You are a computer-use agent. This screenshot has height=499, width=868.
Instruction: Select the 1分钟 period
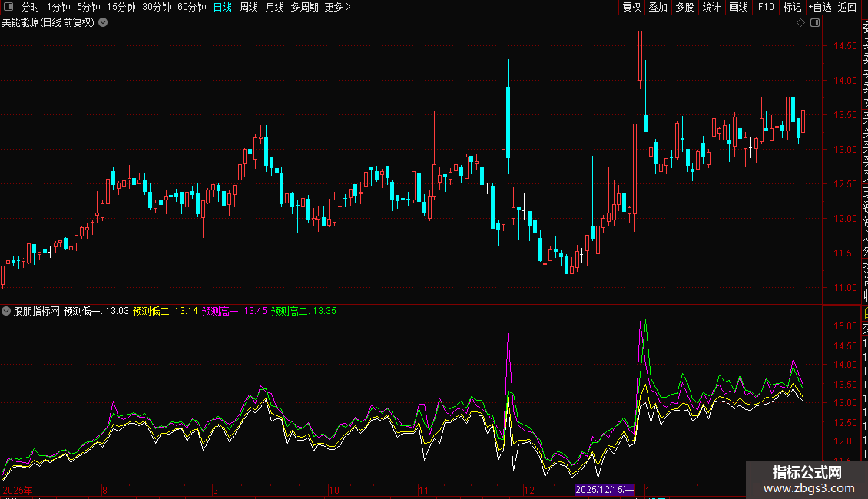click(x=58, y=7)
